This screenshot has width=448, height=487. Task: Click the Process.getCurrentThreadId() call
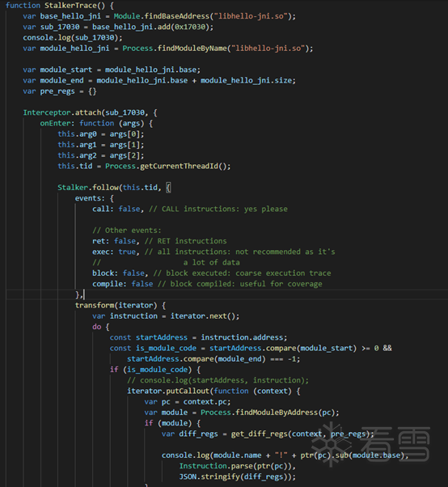pyautogui.click(x=166, y=166)
